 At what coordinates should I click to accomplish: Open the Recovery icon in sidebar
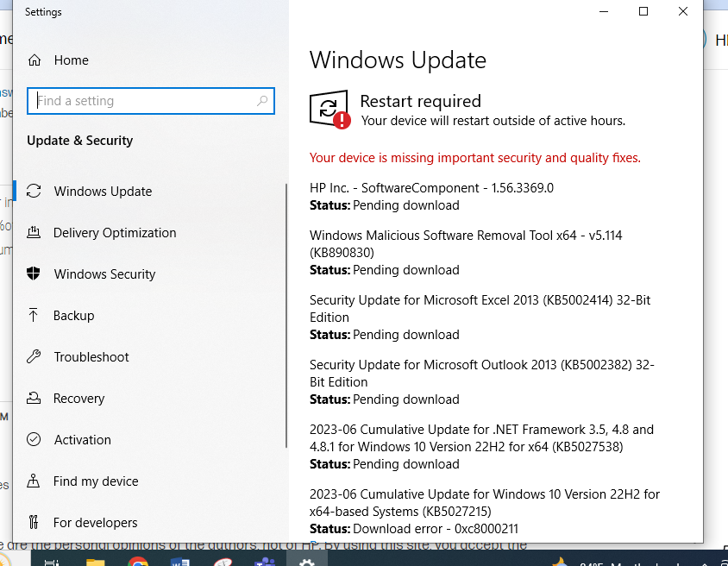click(33, 398)
